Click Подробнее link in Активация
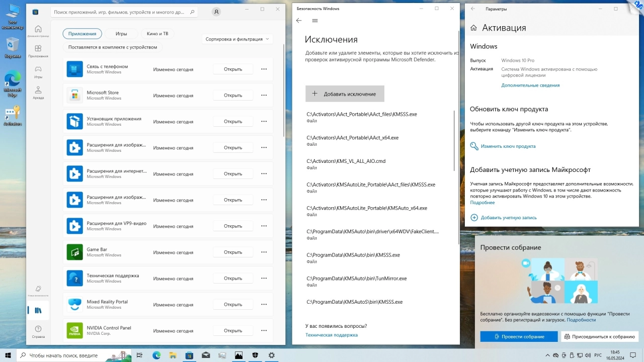 coord(482,203)
